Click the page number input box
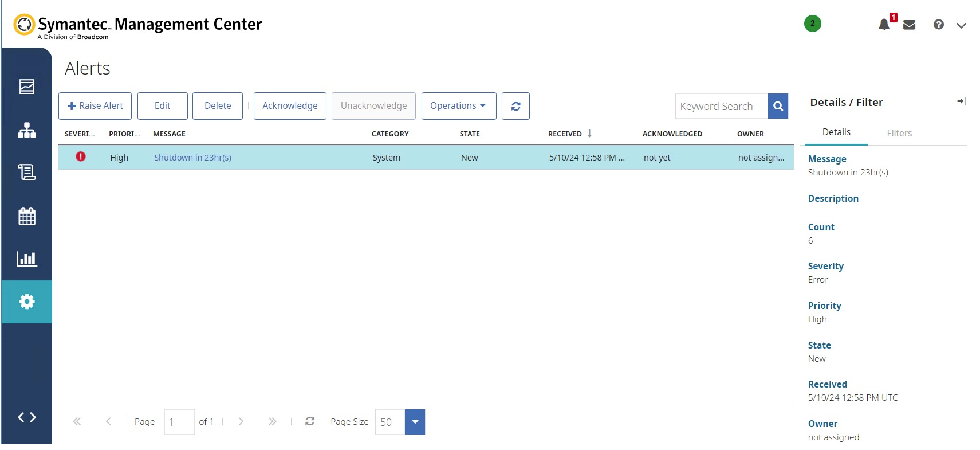Screen dimensions: 980x450 pyautogui.click(x=179, y=422)
